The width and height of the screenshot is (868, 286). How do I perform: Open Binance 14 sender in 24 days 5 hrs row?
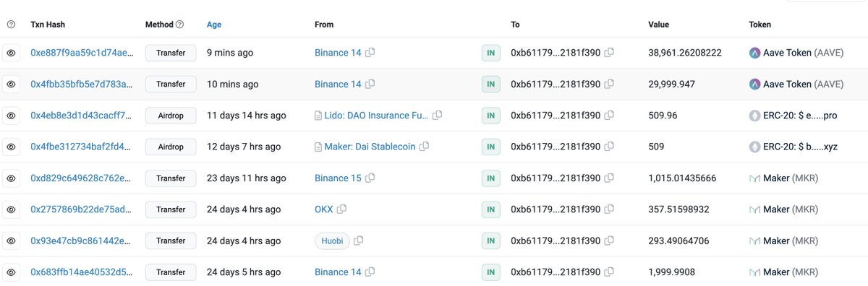338,272
